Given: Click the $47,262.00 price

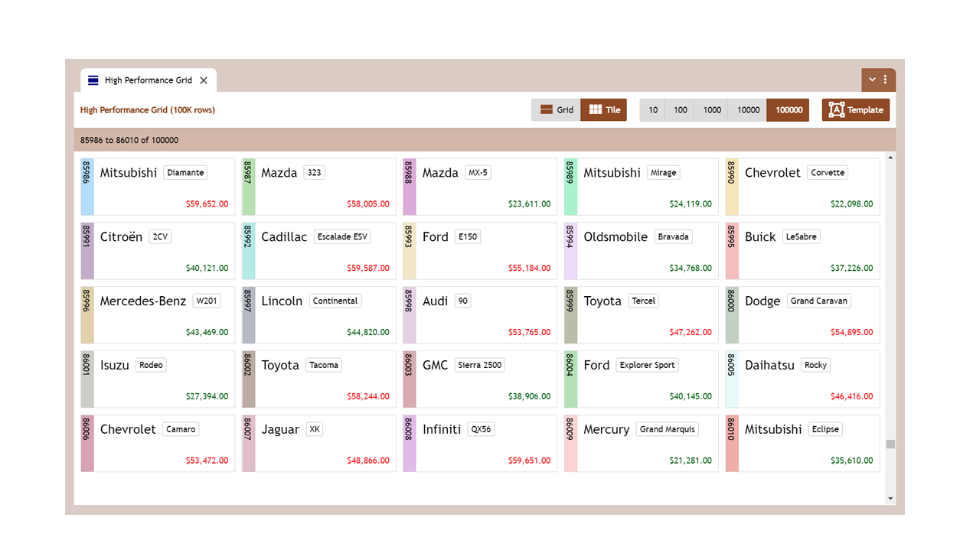Looking at the screenshot, I should tap(691, 333).
